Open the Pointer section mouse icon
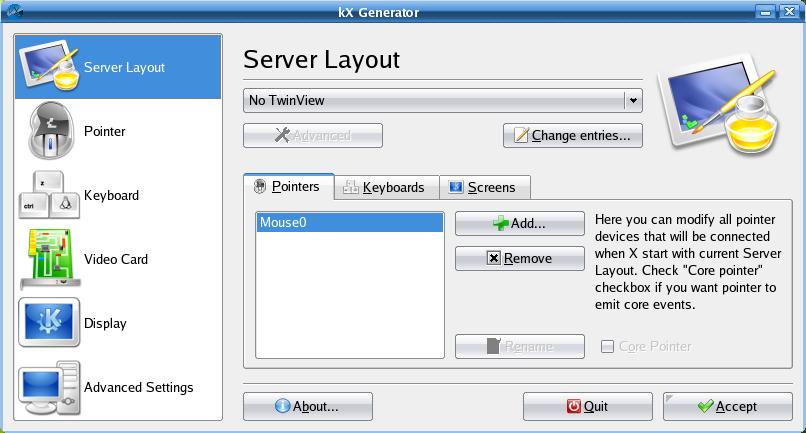 pos(50,131)
